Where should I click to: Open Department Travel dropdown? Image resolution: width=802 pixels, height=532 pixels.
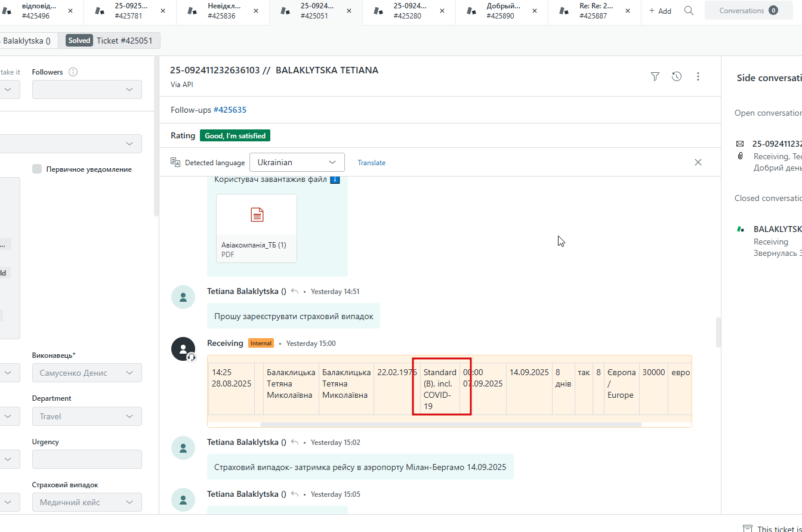coord(87,416)
